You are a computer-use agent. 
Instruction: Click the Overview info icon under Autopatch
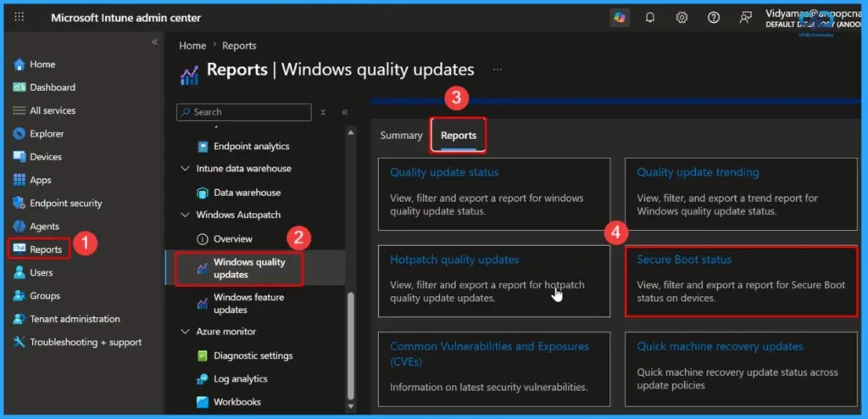pyautogui.click(x=203, y=239)
